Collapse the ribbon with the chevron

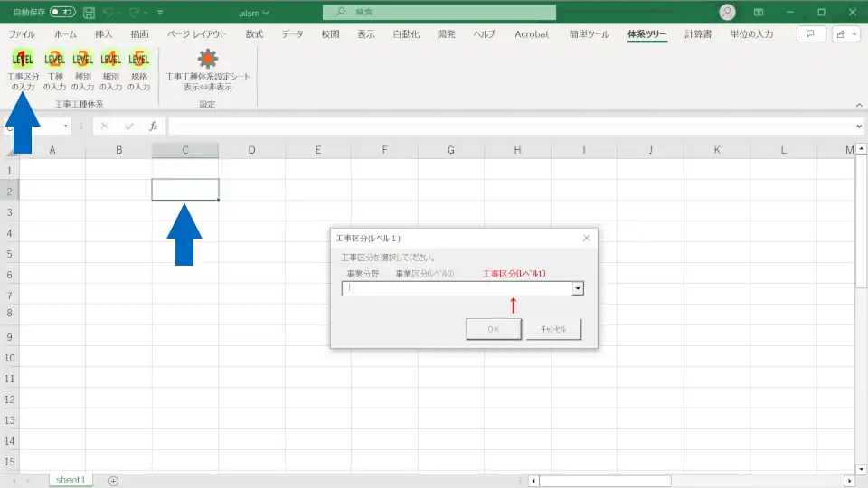click(x=859, y=105)
